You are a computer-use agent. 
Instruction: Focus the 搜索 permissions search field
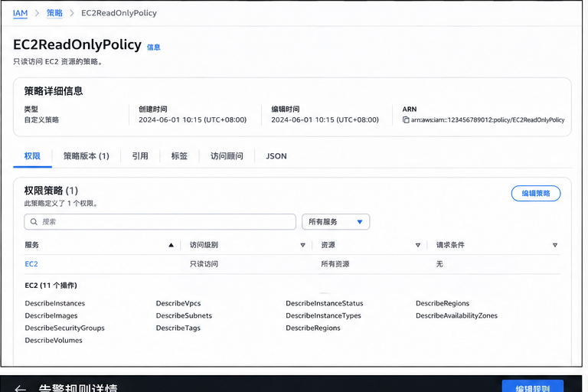tap(160, 222)
